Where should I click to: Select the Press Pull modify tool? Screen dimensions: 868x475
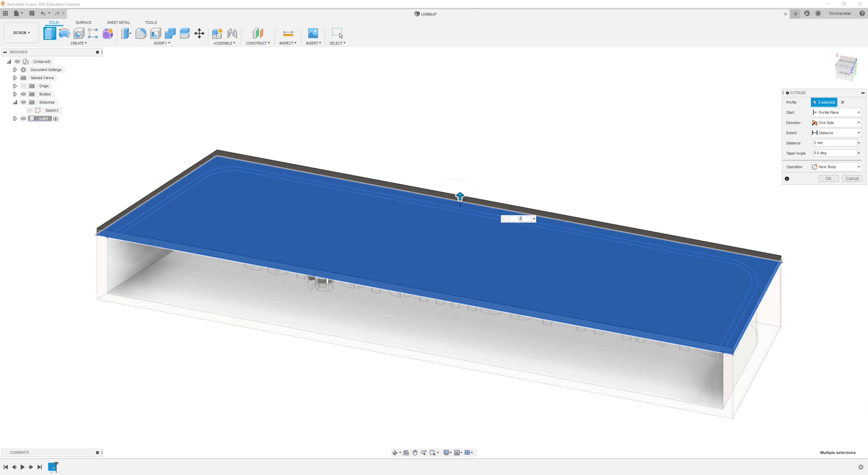(x=126, y=33)
